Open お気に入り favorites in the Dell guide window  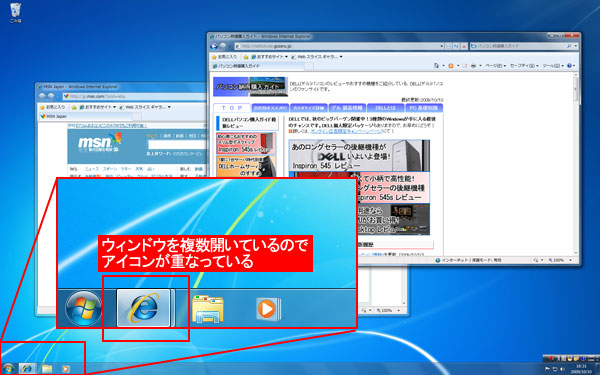(225, 57)
